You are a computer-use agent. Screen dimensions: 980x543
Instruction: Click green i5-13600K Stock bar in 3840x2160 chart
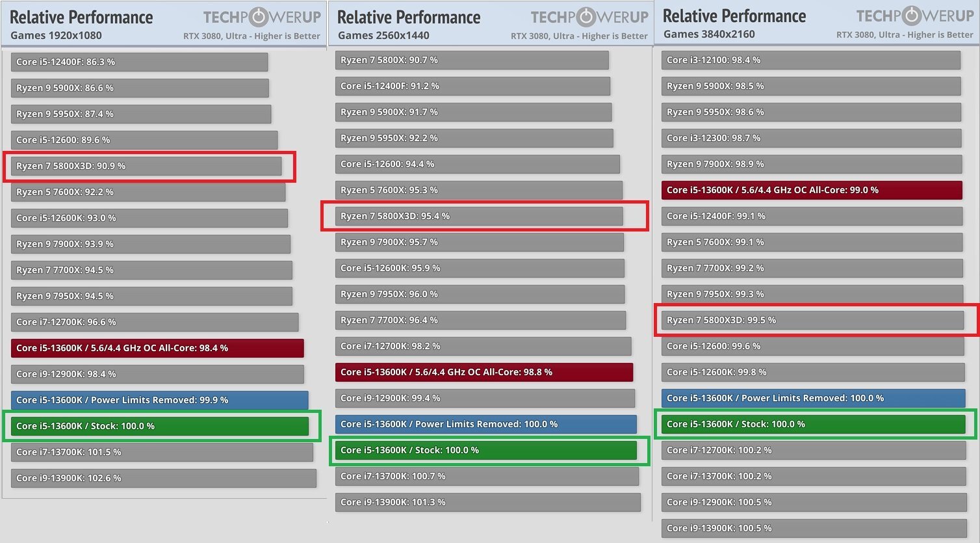click(814, 424)
